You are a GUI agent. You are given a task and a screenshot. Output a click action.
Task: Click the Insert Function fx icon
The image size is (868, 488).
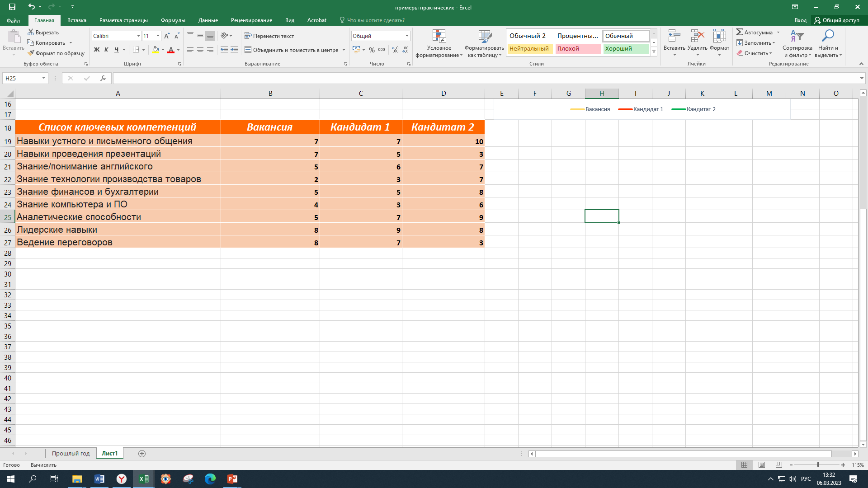[x=103, y=78]
